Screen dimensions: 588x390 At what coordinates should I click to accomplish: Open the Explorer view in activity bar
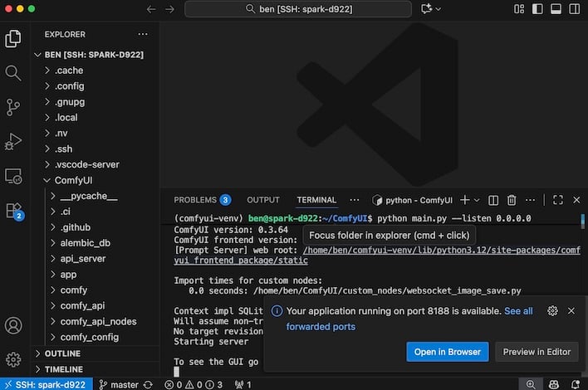[x=13, y=39]
